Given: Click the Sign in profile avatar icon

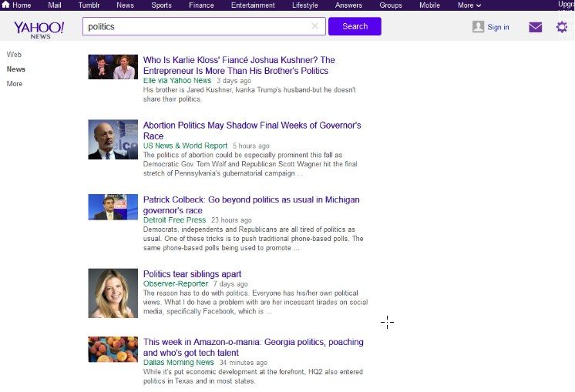Looking at the screenshot, I should 478,27.
